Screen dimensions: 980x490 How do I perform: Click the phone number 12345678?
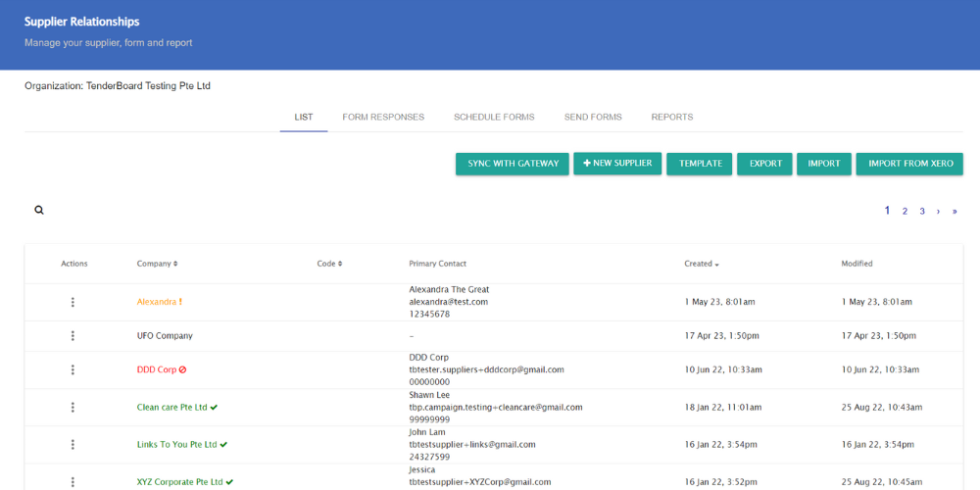coord(429,315)
